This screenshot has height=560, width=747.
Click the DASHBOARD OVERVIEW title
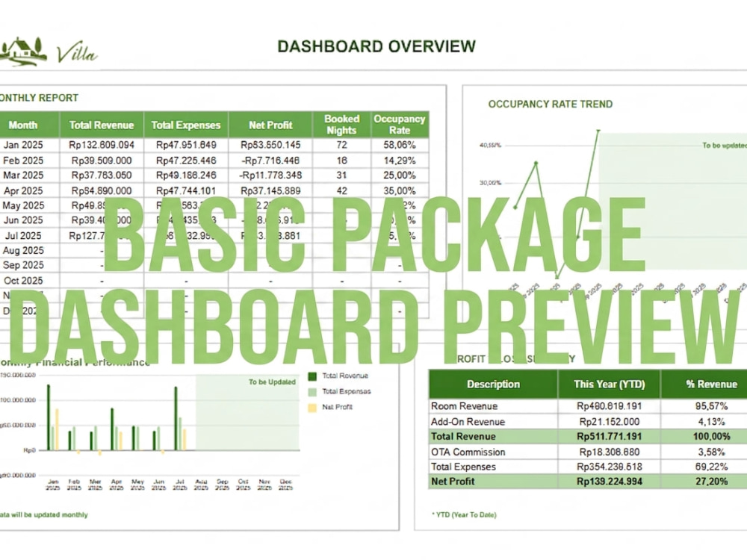376,46
